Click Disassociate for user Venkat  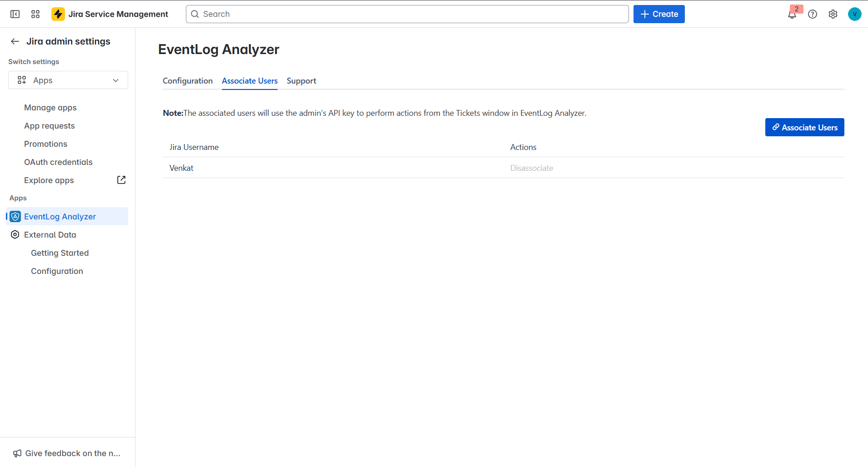point(532,168)
